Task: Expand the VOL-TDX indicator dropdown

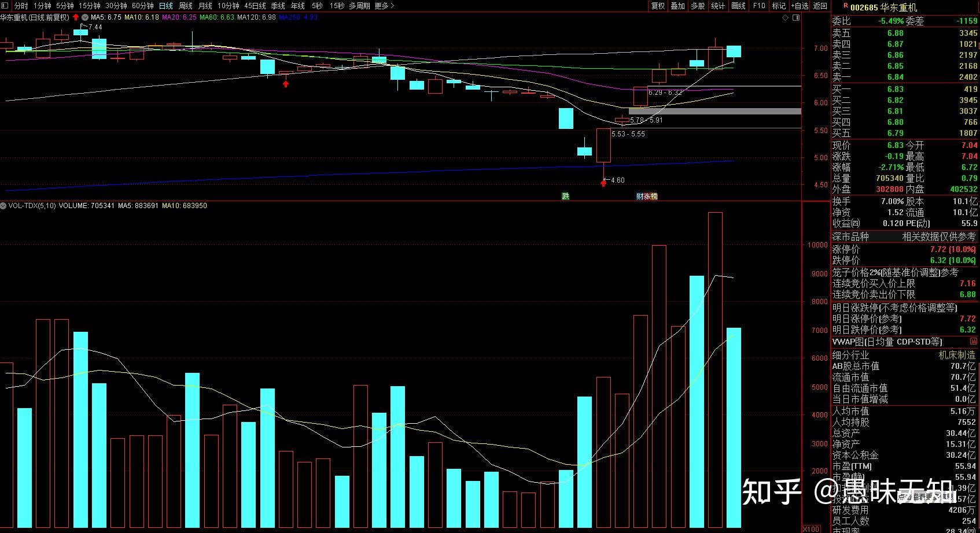Action: click(3, 206)
